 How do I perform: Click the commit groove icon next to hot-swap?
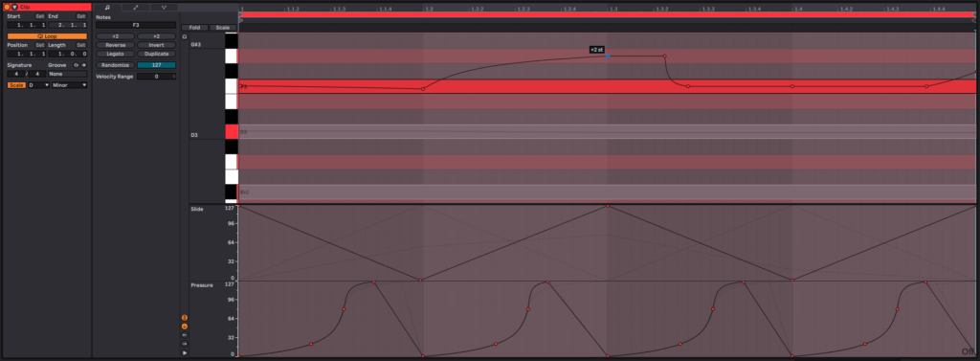tap(84, 65)
